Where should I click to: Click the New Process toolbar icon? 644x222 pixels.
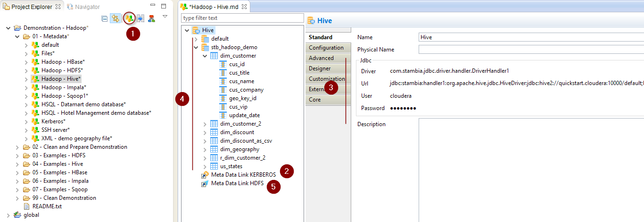151,18
